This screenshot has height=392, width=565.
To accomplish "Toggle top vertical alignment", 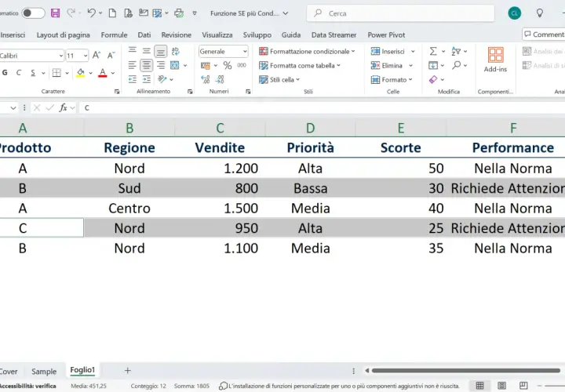I will [133, 50].
